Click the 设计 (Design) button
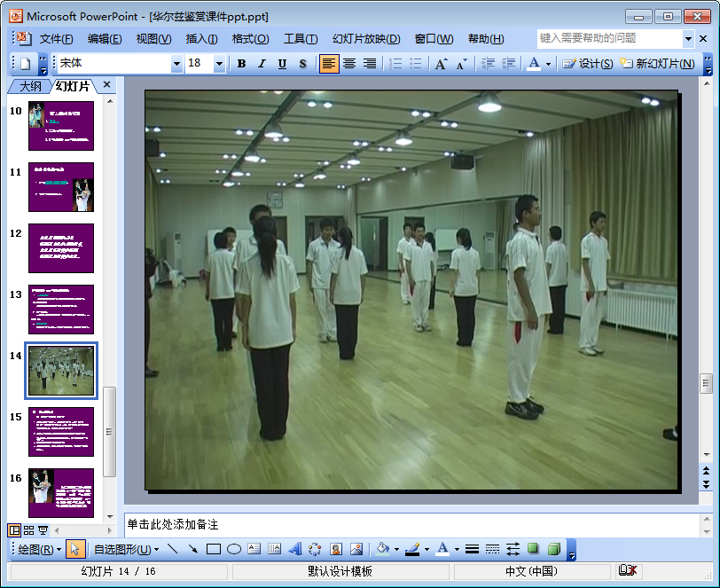The image size is (720, 588). [x=588, y=64]
